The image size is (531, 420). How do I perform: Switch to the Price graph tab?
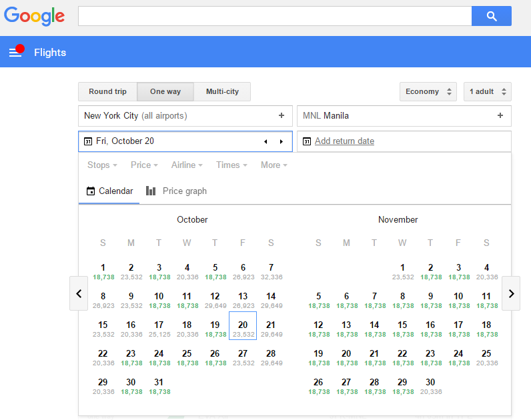point(177,191)
